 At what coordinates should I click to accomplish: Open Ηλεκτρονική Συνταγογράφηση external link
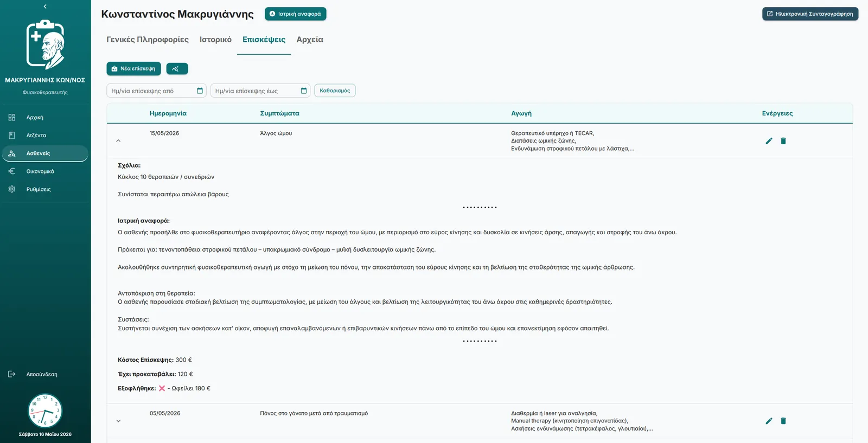coord(810,14)
